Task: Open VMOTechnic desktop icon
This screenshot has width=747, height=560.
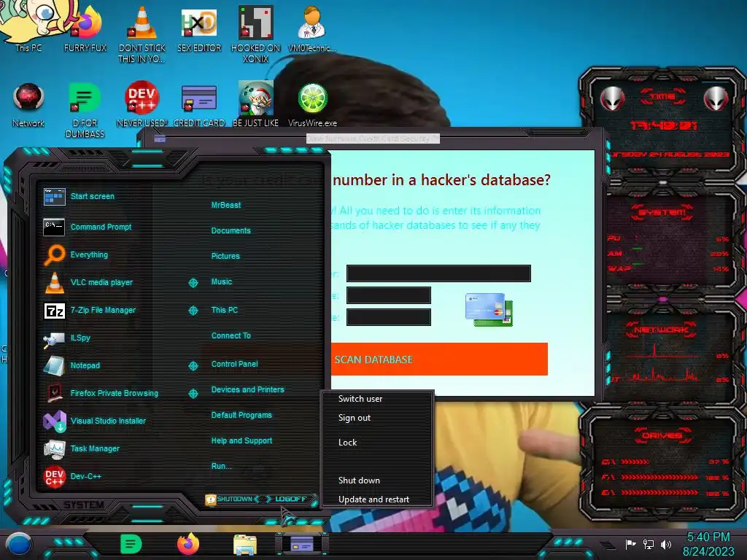Action: tap(312, 28)
